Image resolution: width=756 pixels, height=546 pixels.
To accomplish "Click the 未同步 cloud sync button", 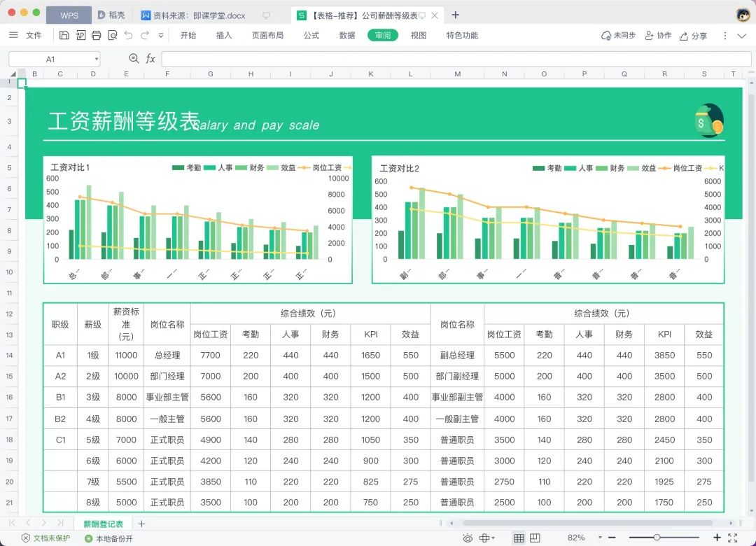I will point(618,35).
